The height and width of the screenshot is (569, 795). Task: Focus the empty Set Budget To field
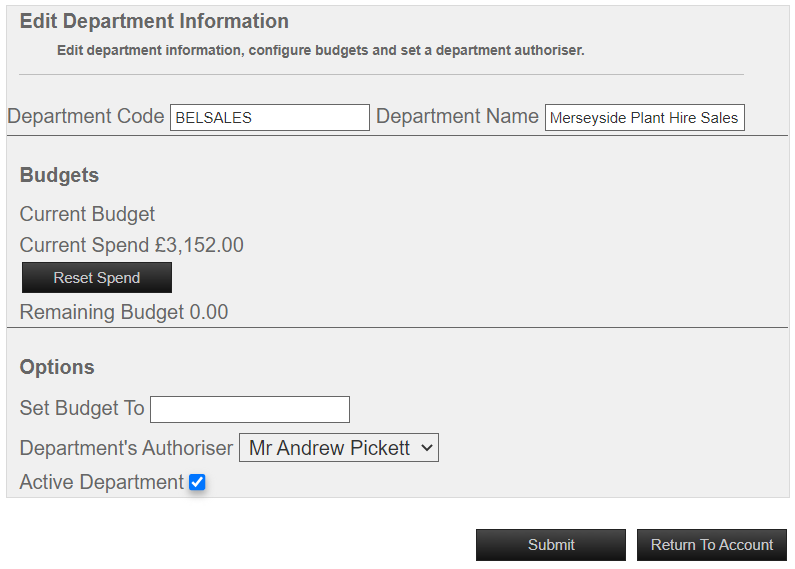[x=250, y=409]
